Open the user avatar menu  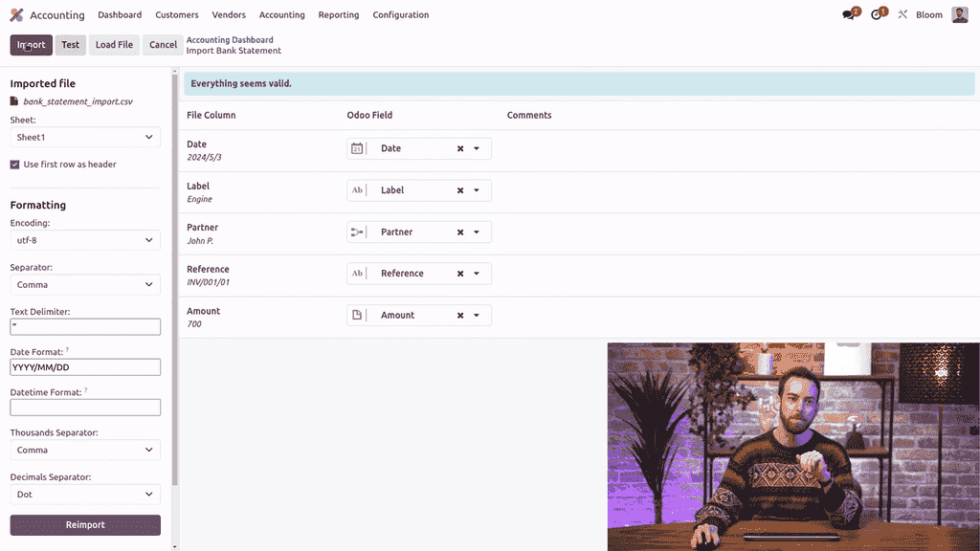coord(960,15)
